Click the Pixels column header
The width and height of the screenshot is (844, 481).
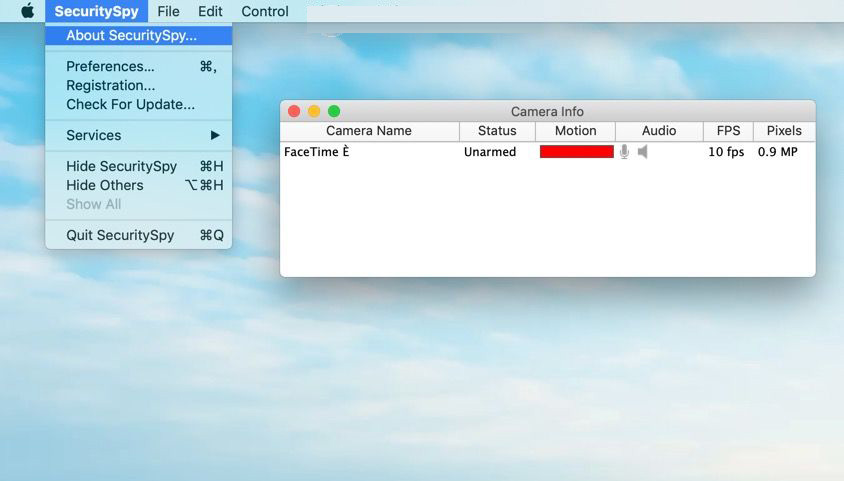point(784,131)
